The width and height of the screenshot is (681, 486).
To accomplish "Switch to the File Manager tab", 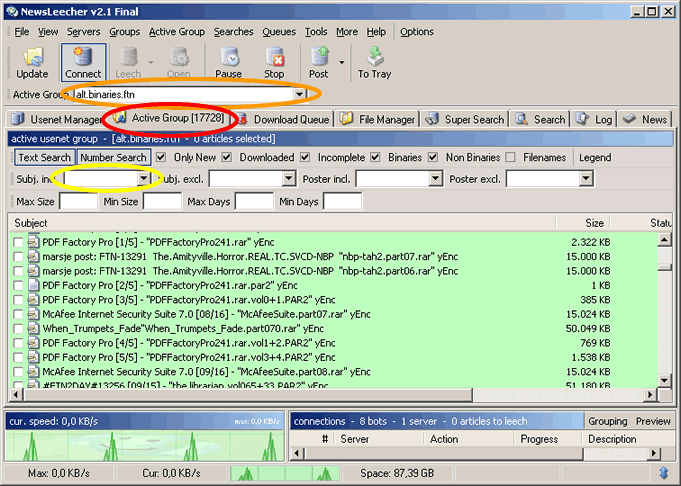I will (377, 119).
